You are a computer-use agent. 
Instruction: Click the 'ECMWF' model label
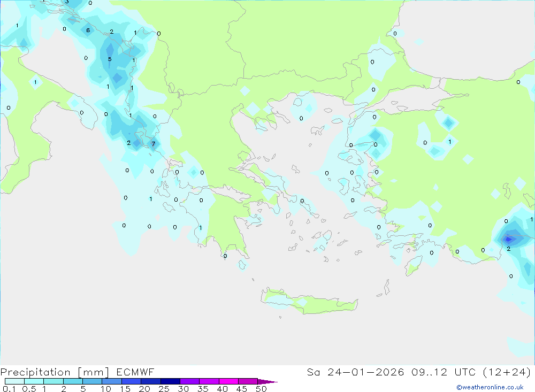tap(135, 372)
